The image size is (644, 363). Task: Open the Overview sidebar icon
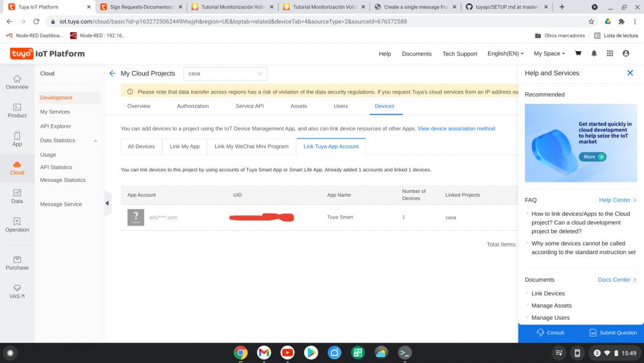coord(17,83)
